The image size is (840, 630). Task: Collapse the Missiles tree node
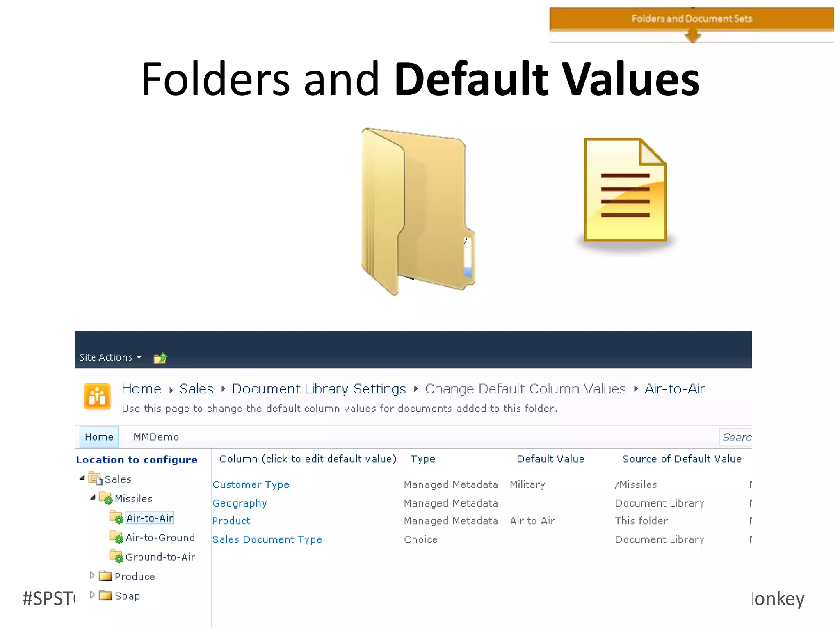click(93, 498)
